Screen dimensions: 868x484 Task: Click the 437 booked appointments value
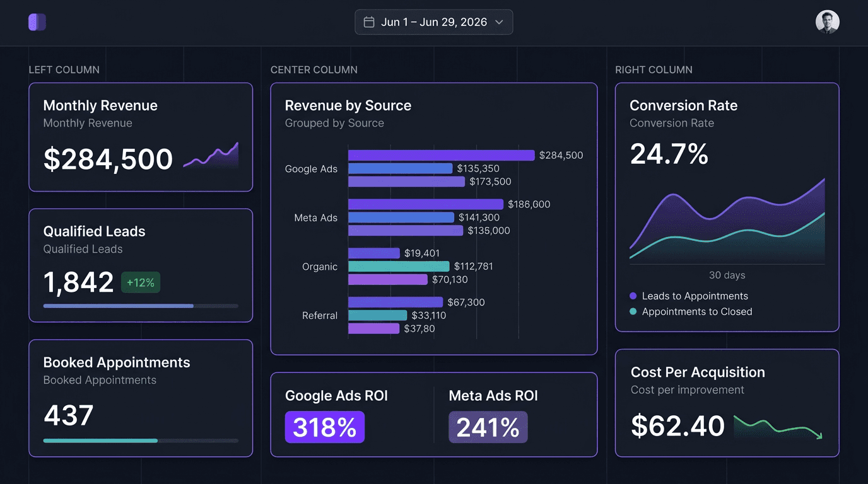pyautogui.click(x=69, y=415)
